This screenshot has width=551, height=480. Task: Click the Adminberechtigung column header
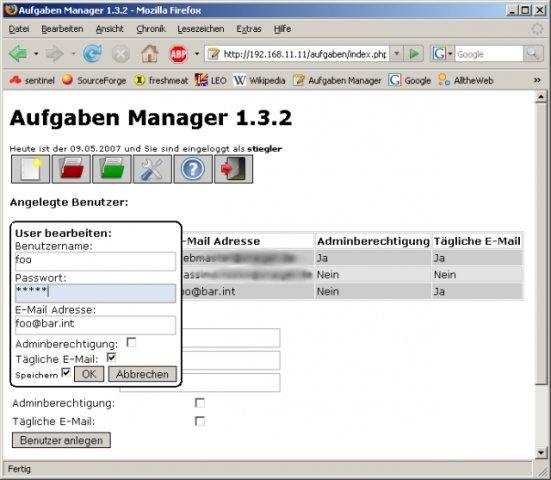(373, 241)
